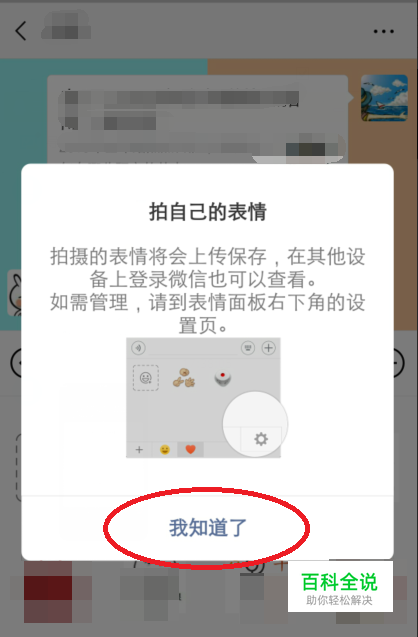Tap the blurred contact name in header
418x637 pixels.
point(66,26)
